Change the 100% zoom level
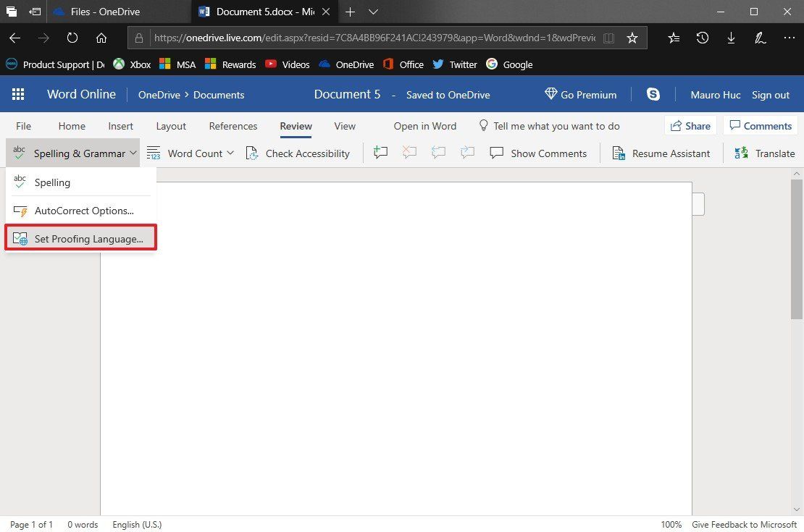 [671, 525]
